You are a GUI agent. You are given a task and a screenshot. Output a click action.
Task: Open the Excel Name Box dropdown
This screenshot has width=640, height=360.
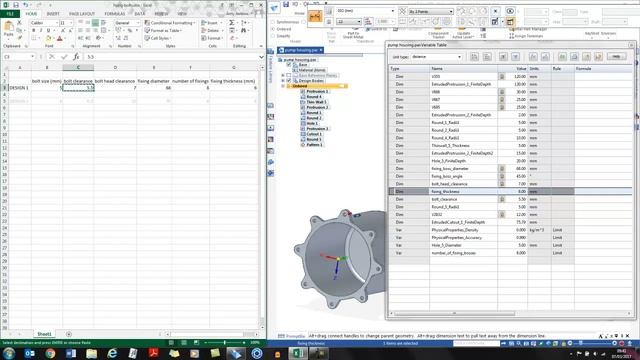(32, 57)
